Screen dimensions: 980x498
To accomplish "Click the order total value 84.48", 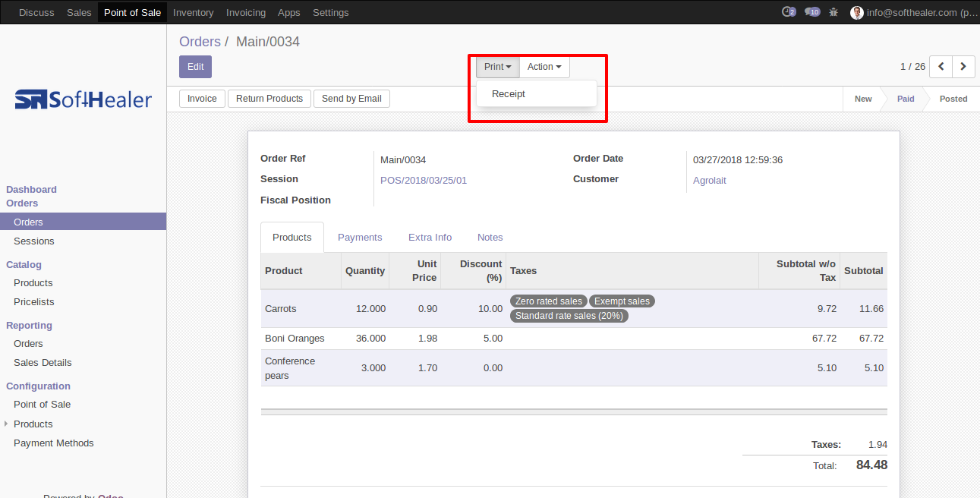I will coord(871,465).
